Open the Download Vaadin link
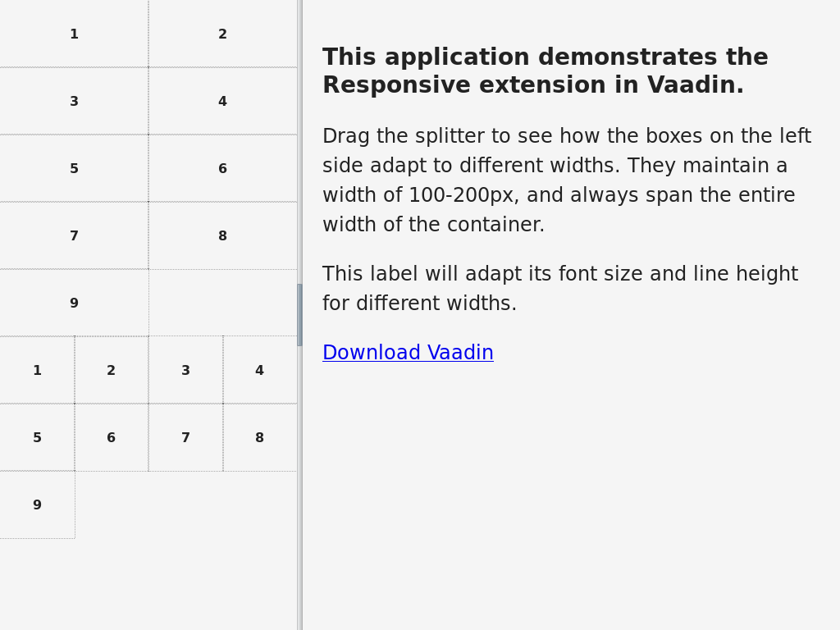840x630 pixels. (408, 352)
